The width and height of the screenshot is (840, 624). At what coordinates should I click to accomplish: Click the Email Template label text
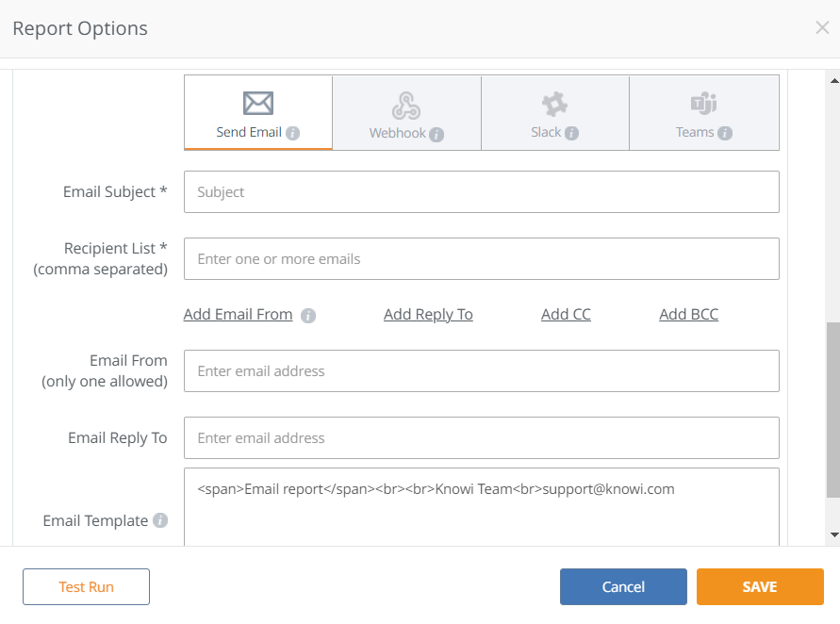tap(95, 520)
